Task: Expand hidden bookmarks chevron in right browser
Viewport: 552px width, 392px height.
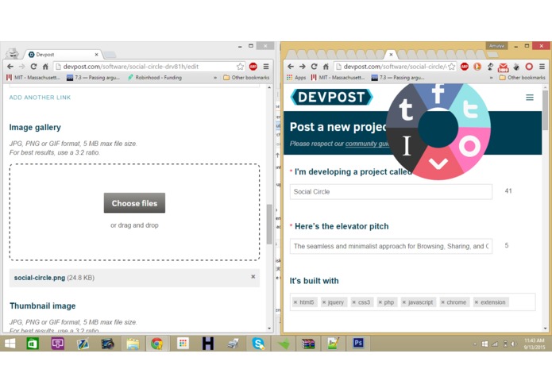Action: 491,78
